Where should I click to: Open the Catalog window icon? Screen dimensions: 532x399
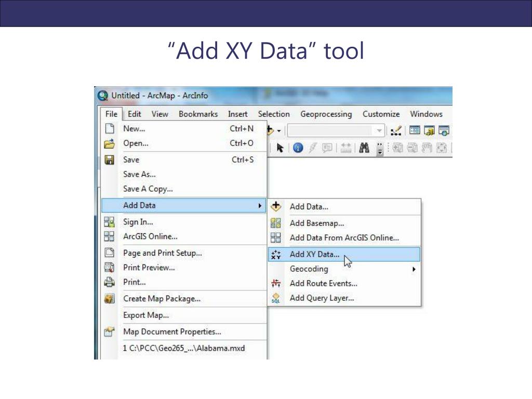pyautogui.click(x=429, y=130)
